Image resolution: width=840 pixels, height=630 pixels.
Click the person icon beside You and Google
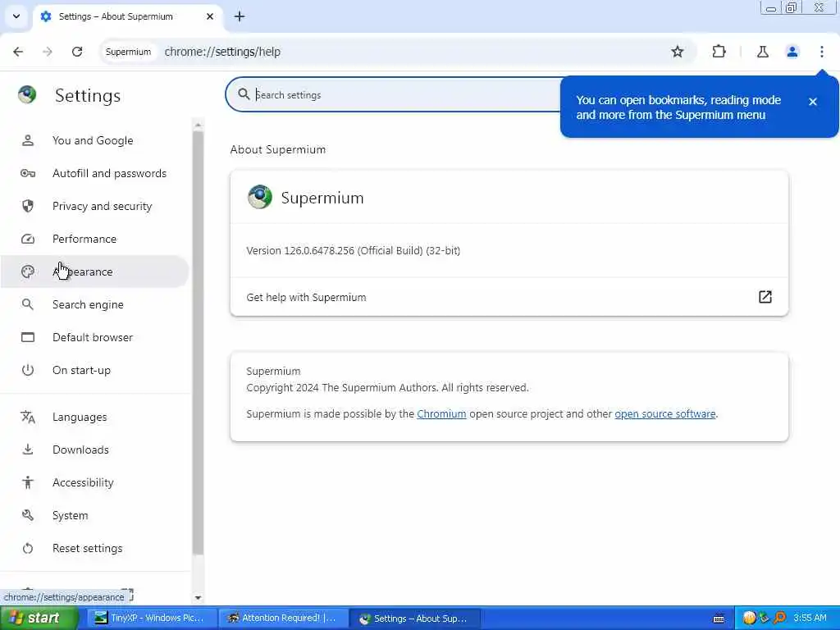[x=28, y=140]
